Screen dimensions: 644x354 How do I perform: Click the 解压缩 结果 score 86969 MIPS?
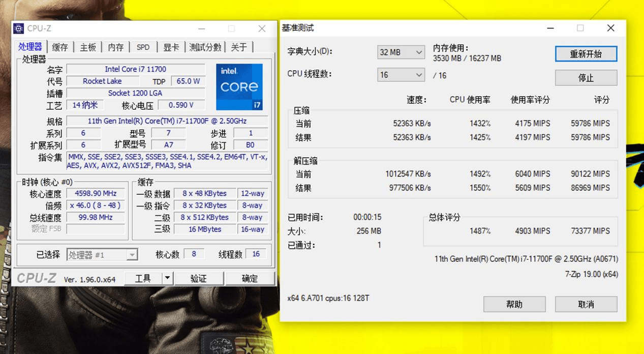[590, 188]
